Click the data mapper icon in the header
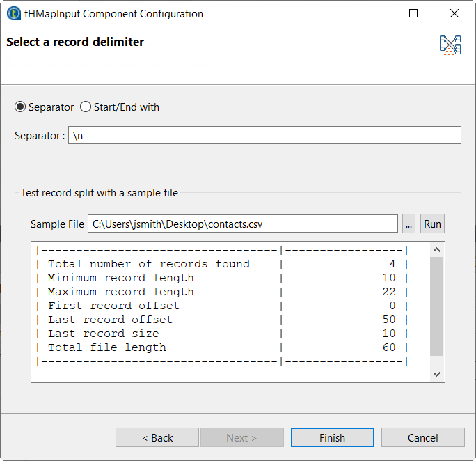 (450, 45)
